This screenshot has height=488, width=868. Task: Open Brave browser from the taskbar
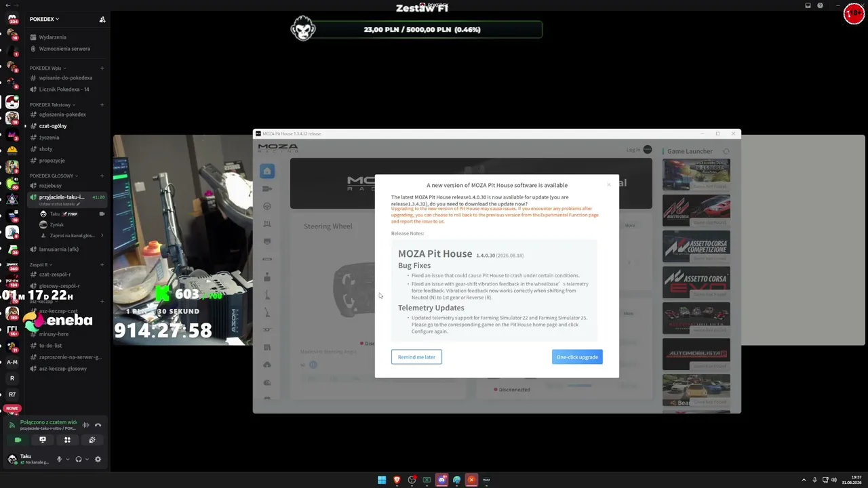[397, 480]
